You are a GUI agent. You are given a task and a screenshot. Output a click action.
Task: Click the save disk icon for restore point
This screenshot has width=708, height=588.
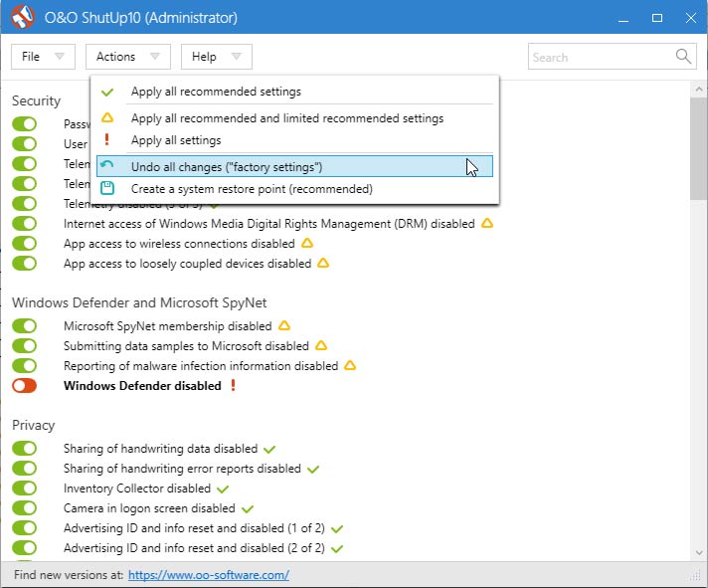(x=107, y=188)
